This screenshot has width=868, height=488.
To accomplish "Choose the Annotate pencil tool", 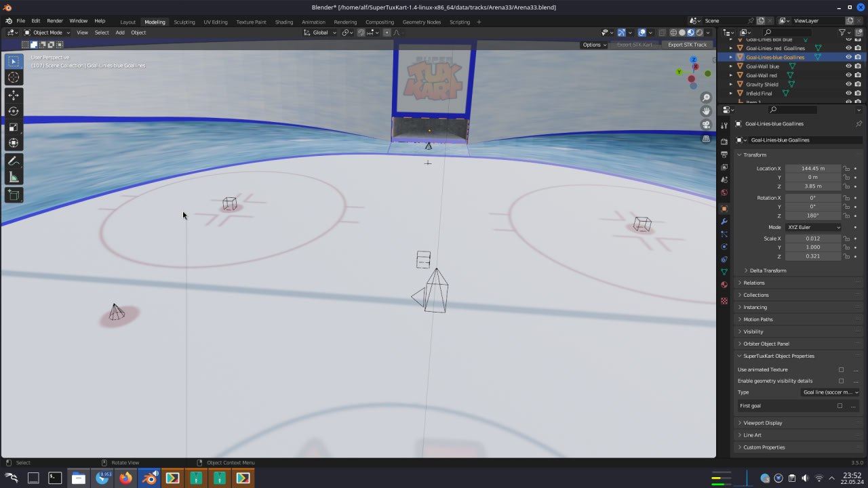I will pyautogui.click(x=14, y=161).
